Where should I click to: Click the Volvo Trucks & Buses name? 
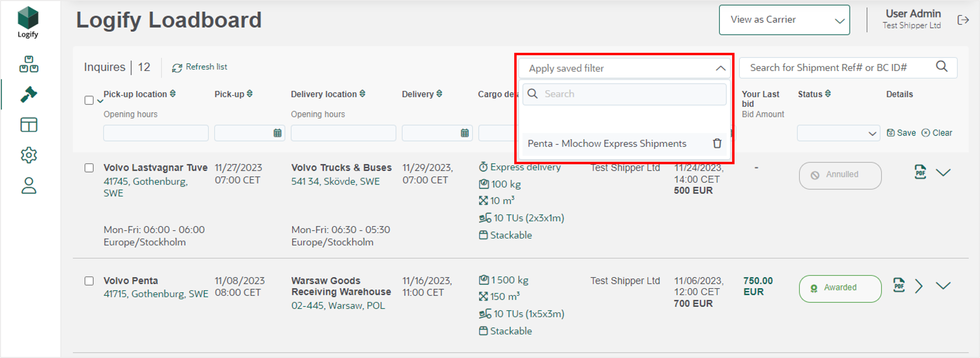[x=341, y=168]
